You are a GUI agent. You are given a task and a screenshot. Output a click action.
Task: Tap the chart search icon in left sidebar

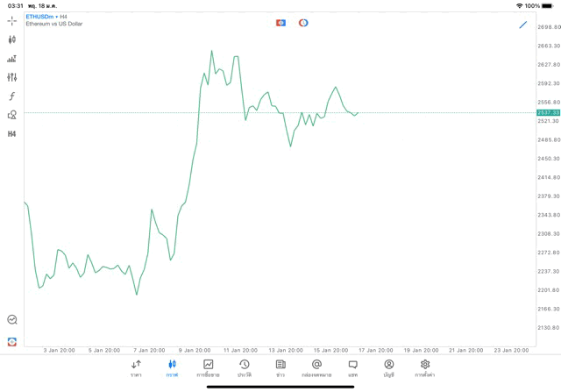coord(11,320)
